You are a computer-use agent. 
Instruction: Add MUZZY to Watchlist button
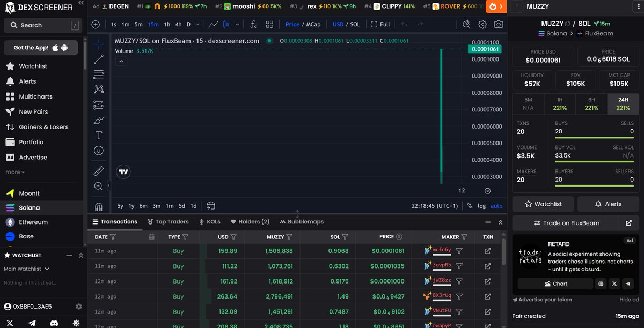point(543,204)
